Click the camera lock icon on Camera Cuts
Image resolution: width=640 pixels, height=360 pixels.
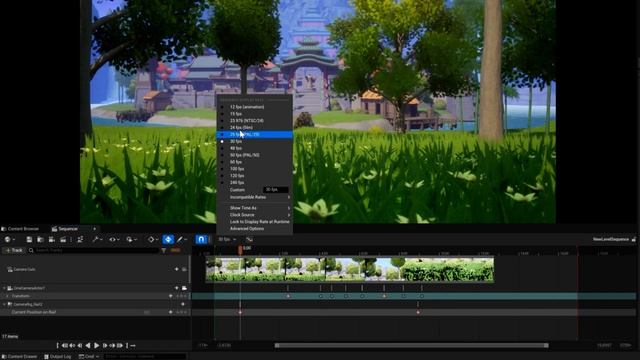[184, 269]
